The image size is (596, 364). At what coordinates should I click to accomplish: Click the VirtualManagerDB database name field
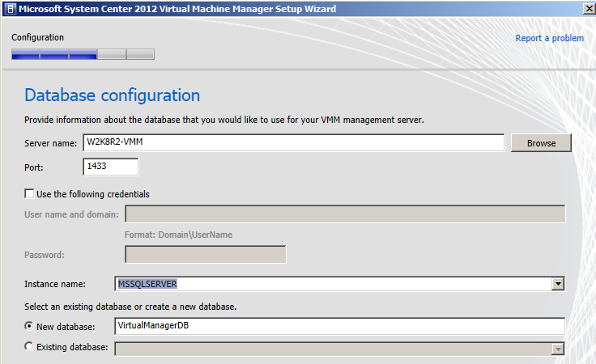click(x=339, y=326)
